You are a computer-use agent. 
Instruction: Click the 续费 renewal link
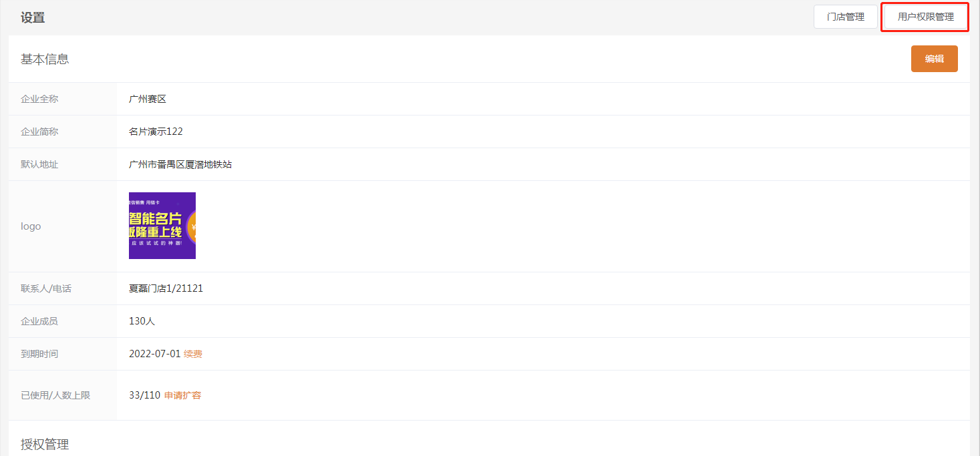coord(193,354)
